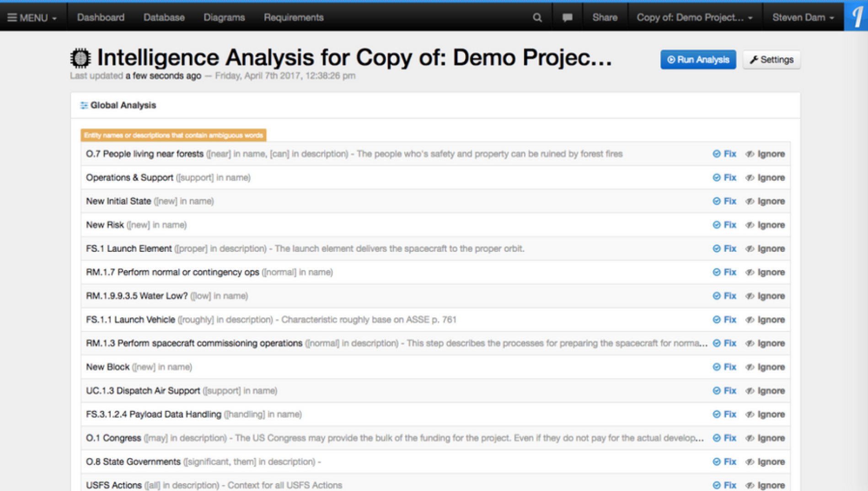Click Fix for Operations & Support
868x491 pixels.
pos(724,178)
